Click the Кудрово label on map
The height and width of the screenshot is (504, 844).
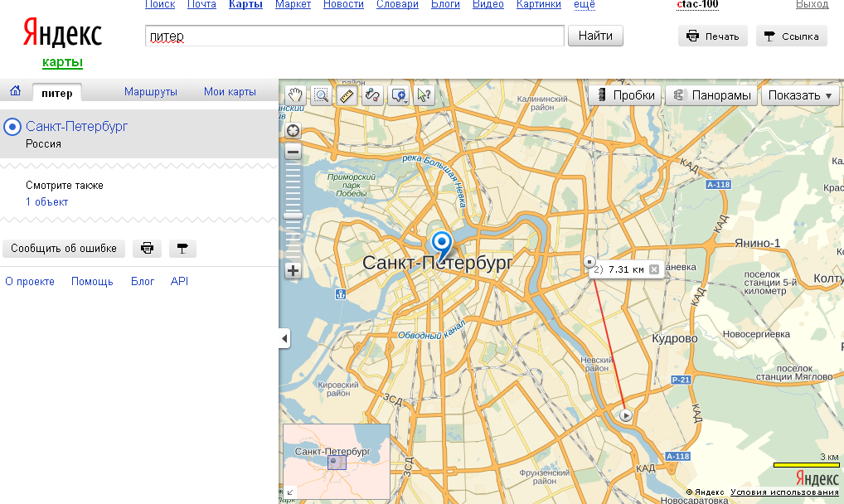pos(674,339)
